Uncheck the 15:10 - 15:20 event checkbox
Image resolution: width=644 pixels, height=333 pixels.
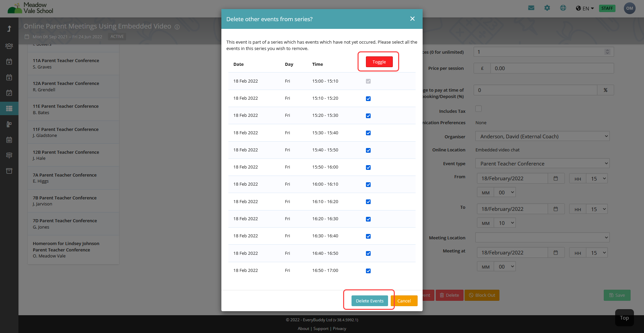click(368, 99)
